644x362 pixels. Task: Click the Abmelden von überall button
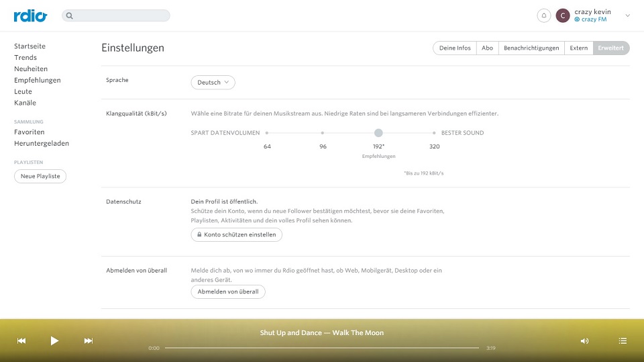[228, 292]
